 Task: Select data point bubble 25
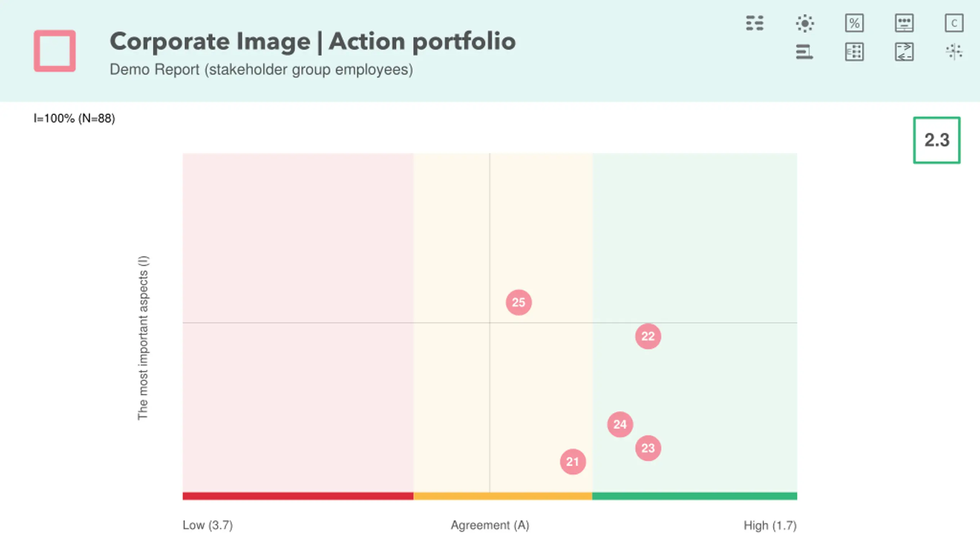[x=519, y=302]
